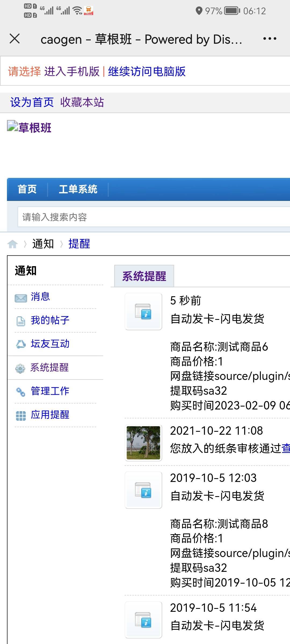
Task: Select the 系统提醒 tab
Action: (x=144, y=276)
